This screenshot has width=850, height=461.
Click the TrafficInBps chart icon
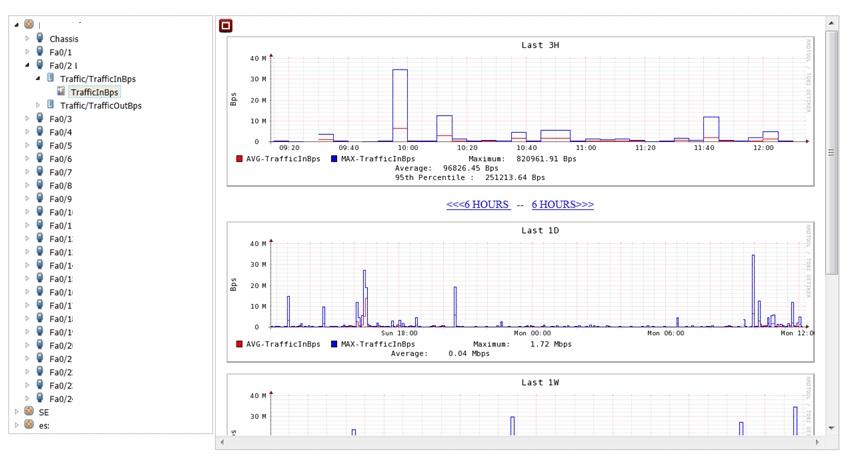coord(61,91)
